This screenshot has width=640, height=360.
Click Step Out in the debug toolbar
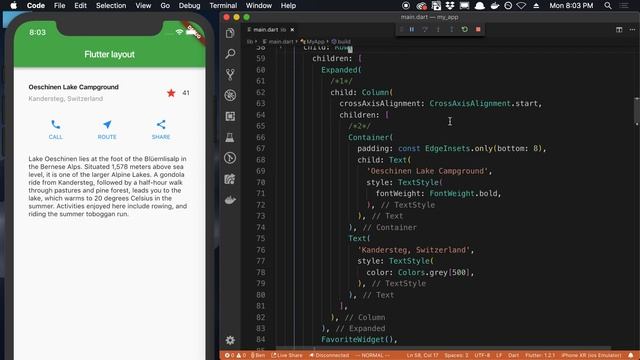[451, 29]
